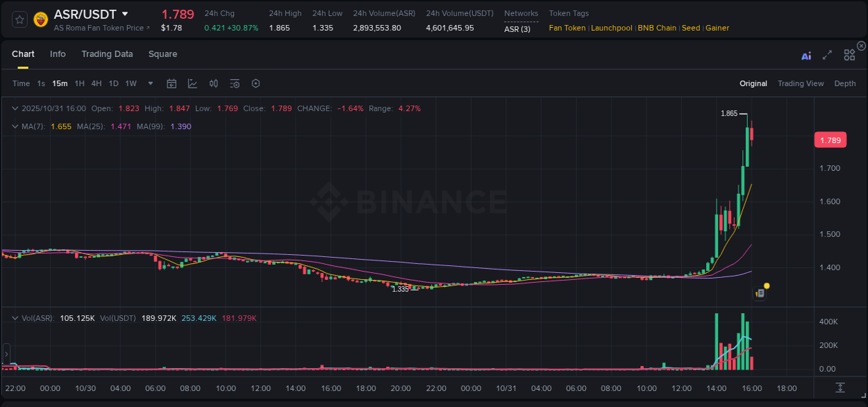This screenshot has height=407, width=868.
Task: Select the 1H timeframe
Action: [x=78, y=83]
